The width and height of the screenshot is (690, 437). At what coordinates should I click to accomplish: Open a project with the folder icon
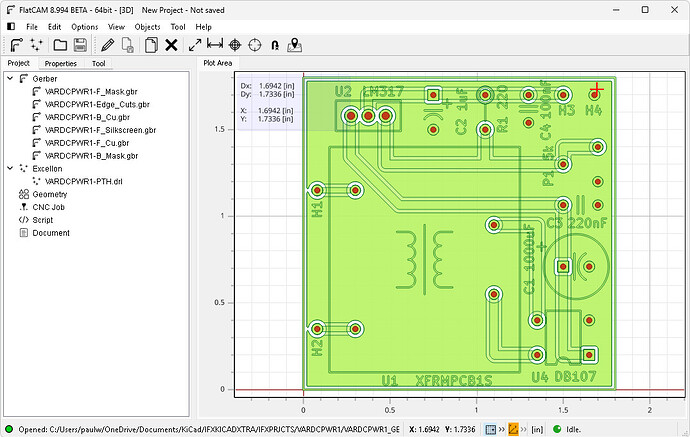[60, 45]
